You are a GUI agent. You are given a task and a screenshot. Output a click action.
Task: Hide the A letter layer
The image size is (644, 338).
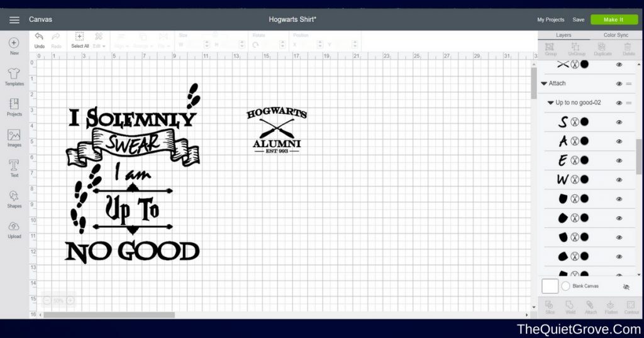click(x=619, y=141)
